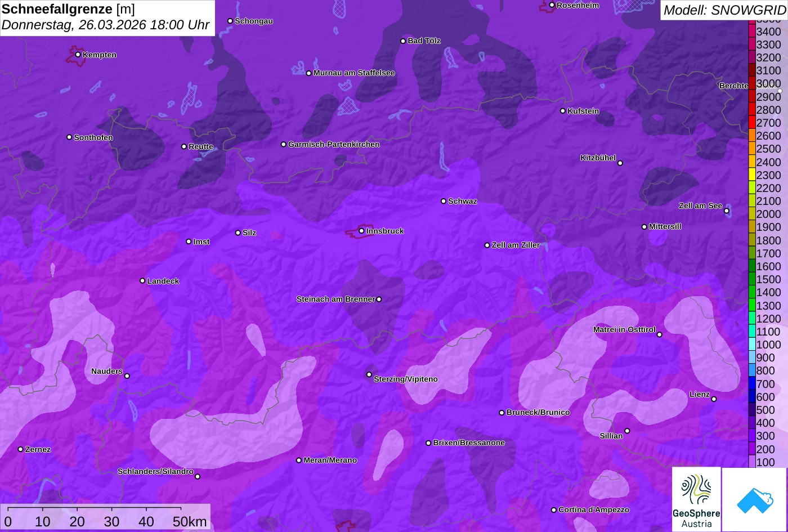Click the Matrei in Osttirol marker dot
The height and width of the screenshot is (532, 788).
tap(660, 334)
